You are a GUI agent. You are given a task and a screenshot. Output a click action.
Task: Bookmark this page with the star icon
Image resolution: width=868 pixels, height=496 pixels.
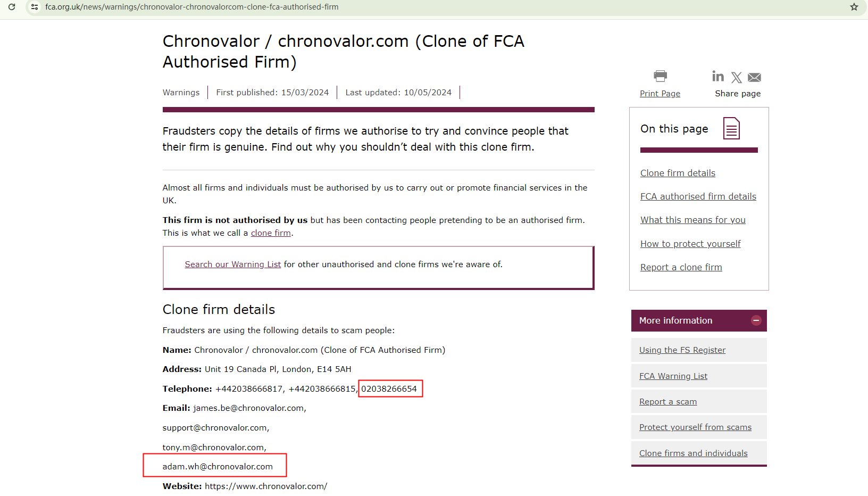(854, 7)
